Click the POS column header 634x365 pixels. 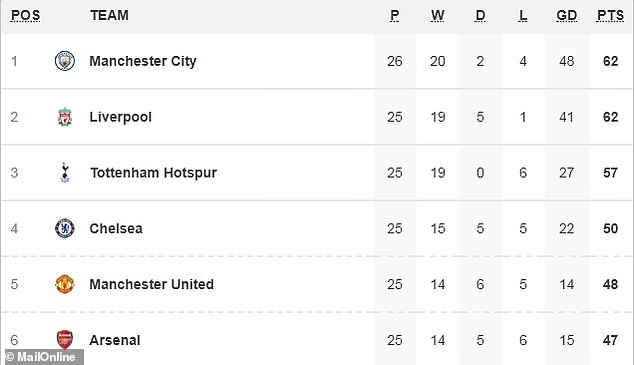(25, 15)
